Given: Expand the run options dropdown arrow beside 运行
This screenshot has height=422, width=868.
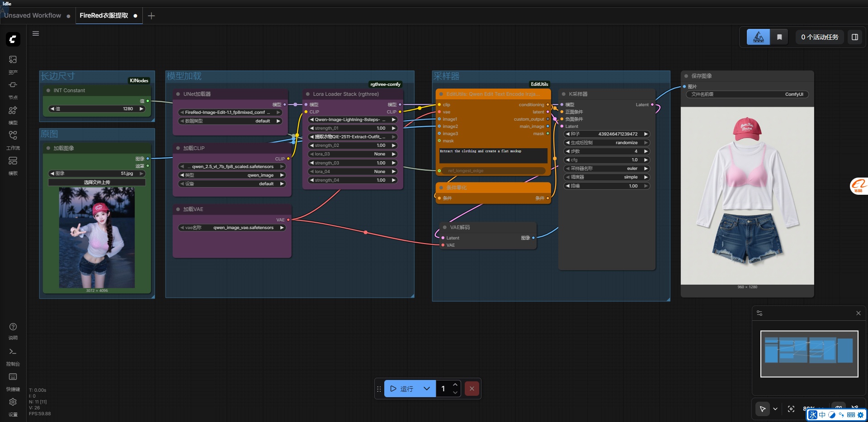Looking at the screenshot, I should pyautogui.click(x=426, y=389).
